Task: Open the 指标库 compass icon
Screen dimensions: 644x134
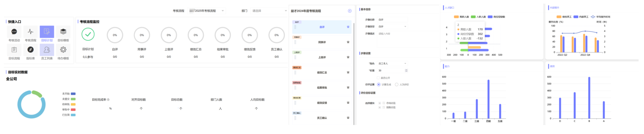Action: click(30, 49)
